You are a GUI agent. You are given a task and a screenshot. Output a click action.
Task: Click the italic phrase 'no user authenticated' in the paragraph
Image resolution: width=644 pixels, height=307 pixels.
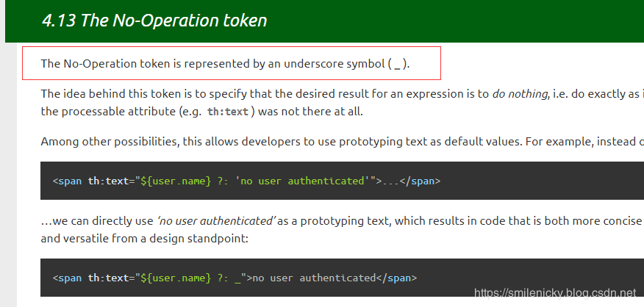pos(216,221)
